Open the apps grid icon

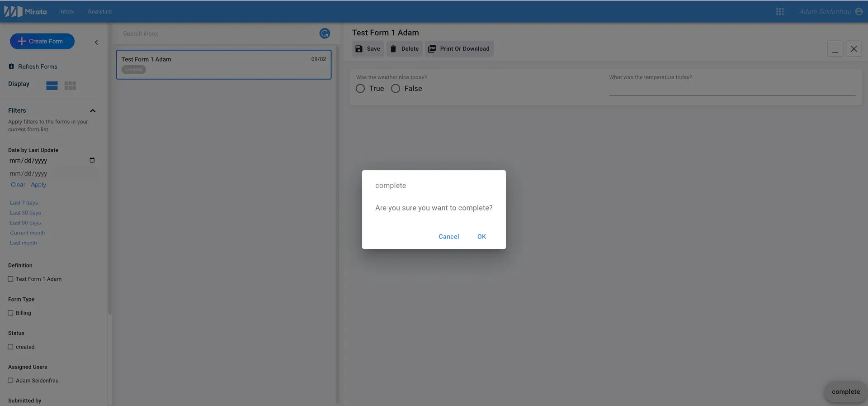click(780, 12)
